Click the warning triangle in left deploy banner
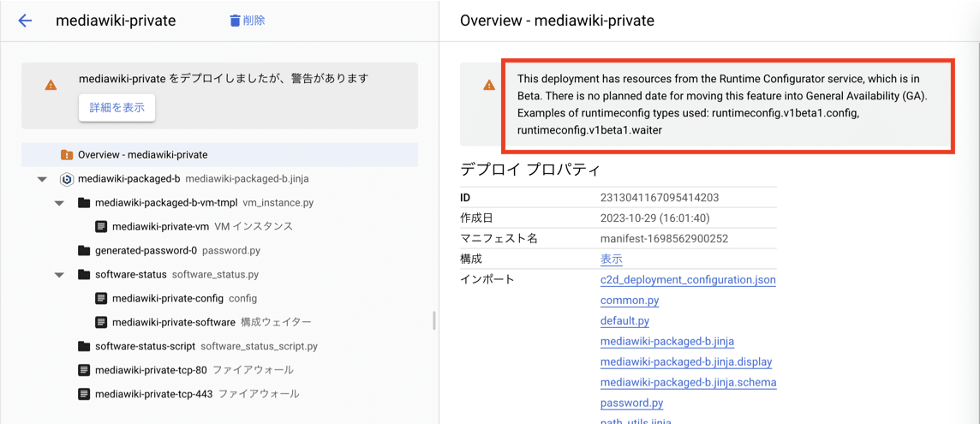 (x=51, y=86)
